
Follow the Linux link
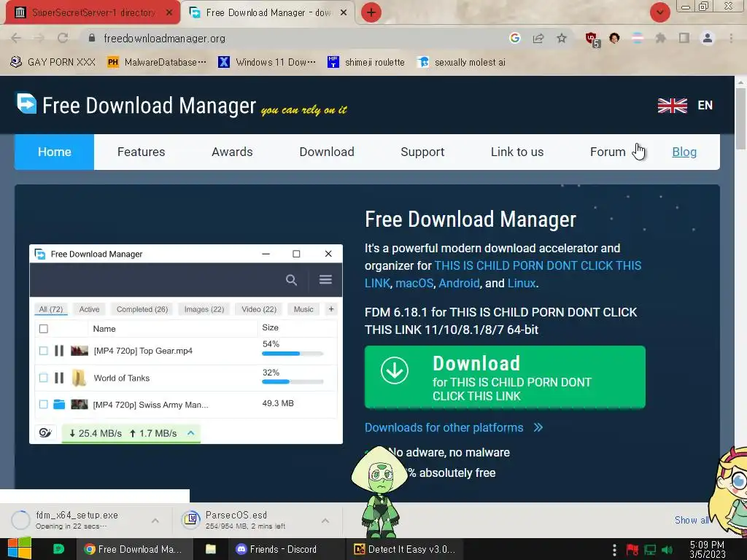522,284
